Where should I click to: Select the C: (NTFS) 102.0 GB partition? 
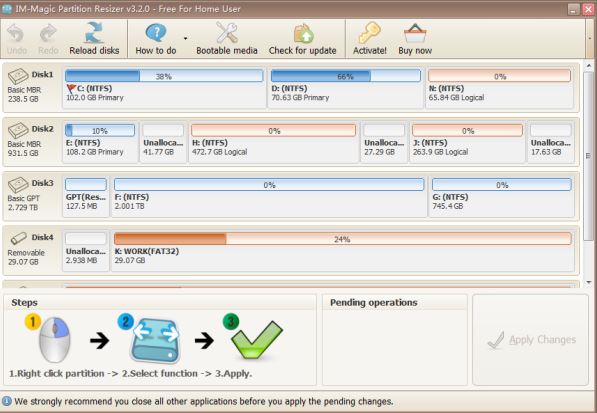click(164, 87)
